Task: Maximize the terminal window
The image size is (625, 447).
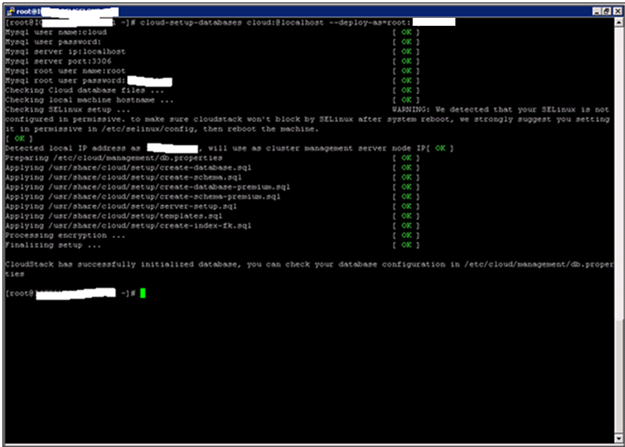Action: click(x=606, y=11)
